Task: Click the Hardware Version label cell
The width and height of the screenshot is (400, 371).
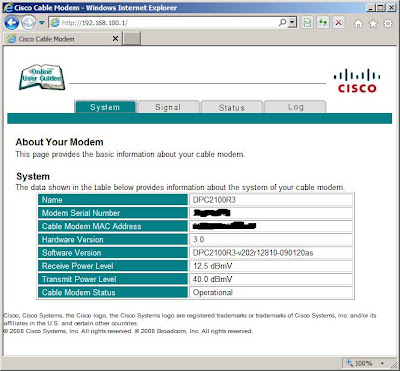Action: coord(113,239)
